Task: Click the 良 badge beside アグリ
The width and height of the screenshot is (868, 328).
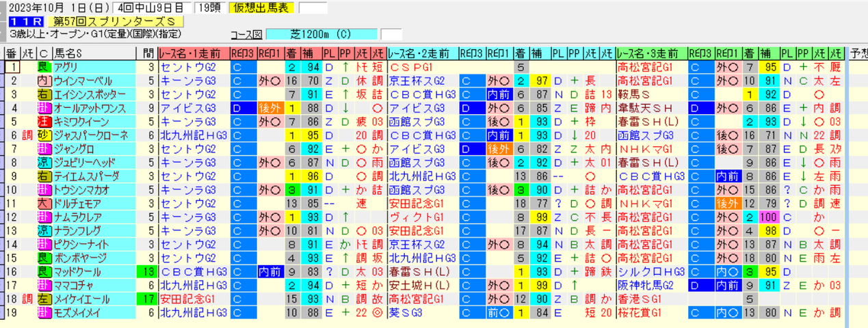Action: click(x=44, y=67)
